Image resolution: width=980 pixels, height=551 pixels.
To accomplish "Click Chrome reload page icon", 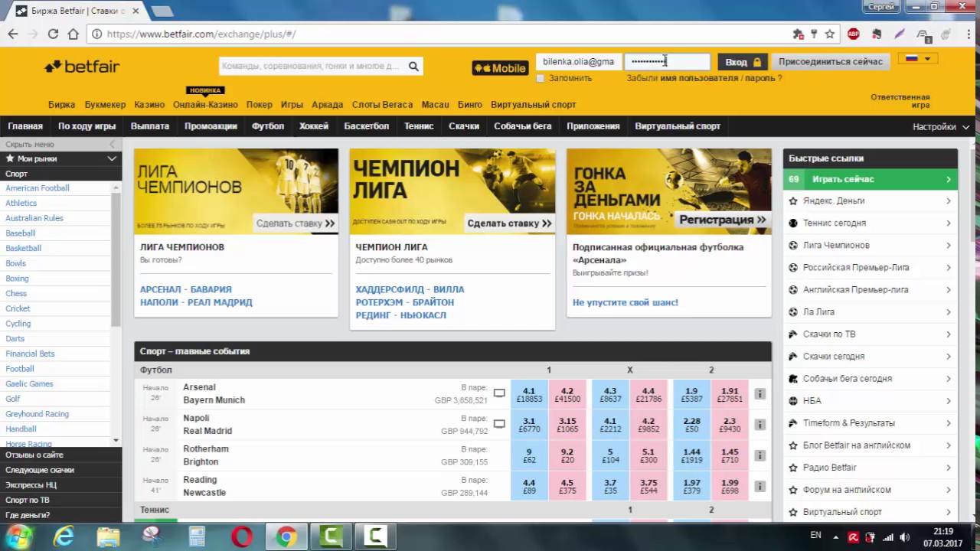I will click(x=53, y=34).
